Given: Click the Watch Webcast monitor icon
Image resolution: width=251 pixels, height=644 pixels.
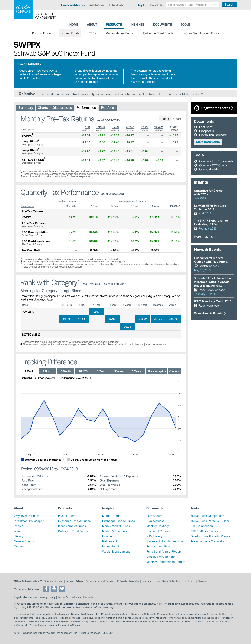Looking at the screenshot, I should 196,266.
